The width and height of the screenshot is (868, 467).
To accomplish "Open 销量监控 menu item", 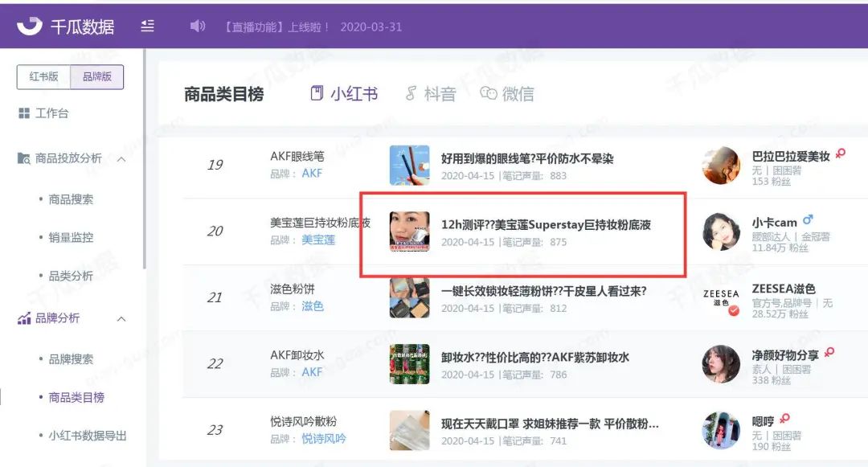I will [x=71, y=237].
